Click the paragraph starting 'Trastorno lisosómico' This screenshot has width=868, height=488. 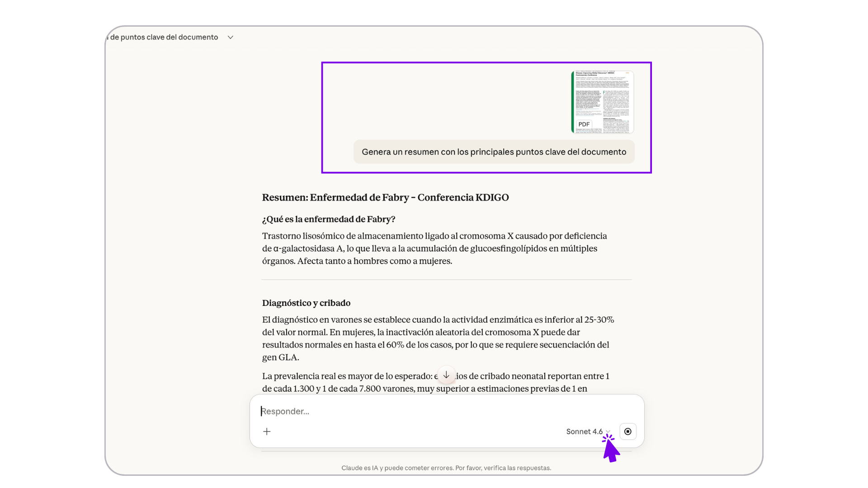point(434,249)
